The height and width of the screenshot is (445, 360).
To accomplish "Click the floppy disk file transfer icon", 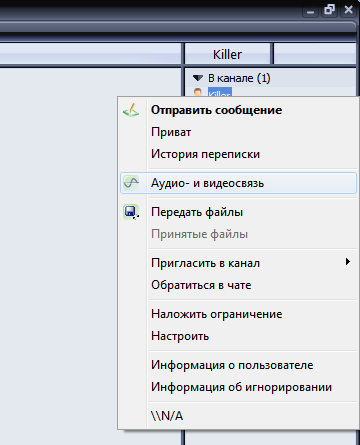I will coord(131,212).
